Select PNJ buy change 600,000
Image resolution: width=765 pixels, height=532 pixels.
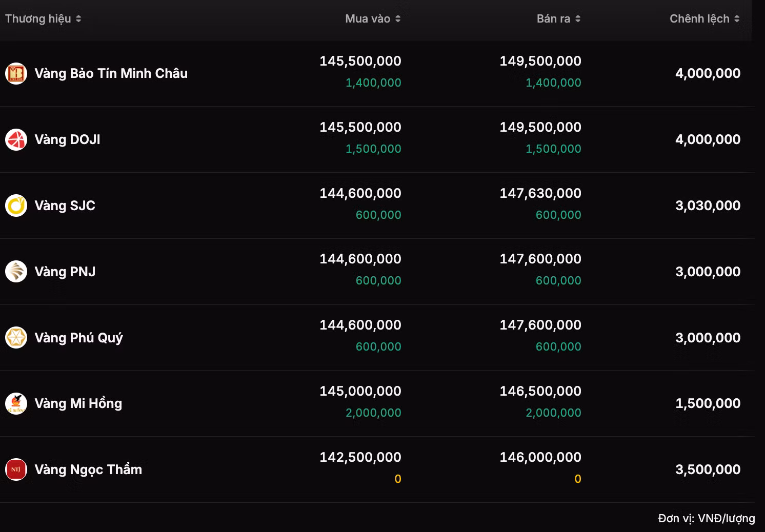(x=378, y=280)
